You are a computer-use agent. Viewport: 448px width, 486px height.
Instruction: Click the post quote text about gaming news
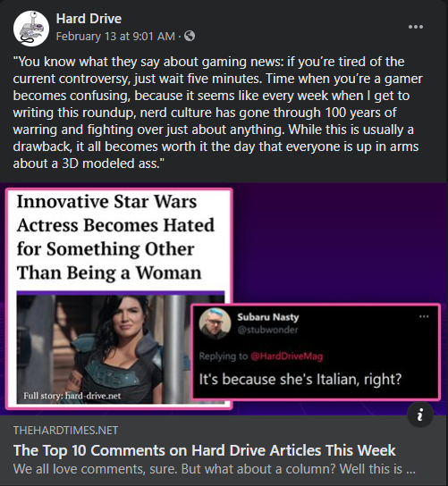click(x=217, y=113)
